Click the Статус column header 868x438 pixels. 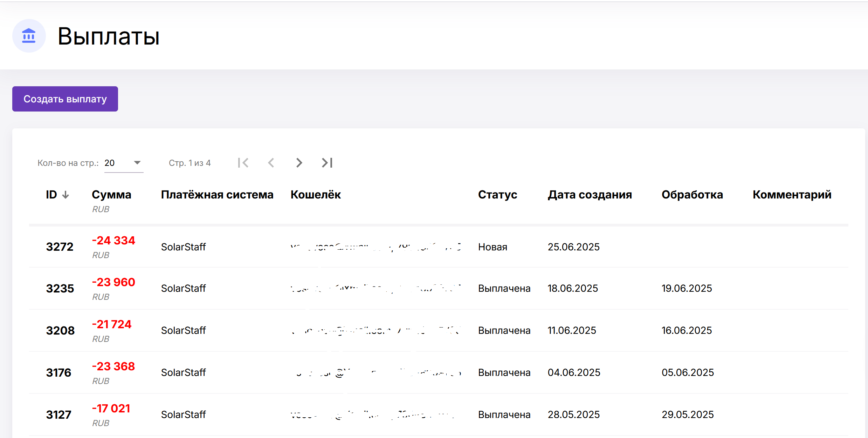497,195
